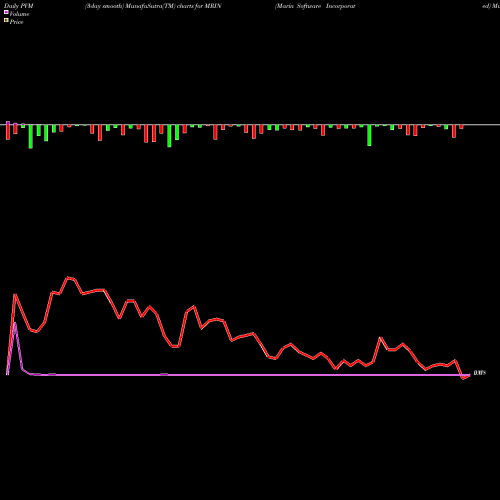
Task: Click the magenta volume spike peak
Action: pos(15,323)
